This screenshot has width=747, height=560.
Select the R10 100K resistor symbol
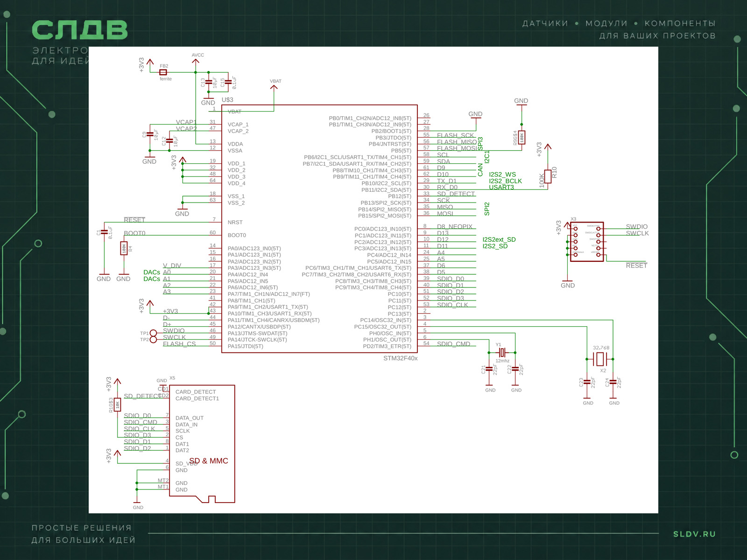[548, 176]
